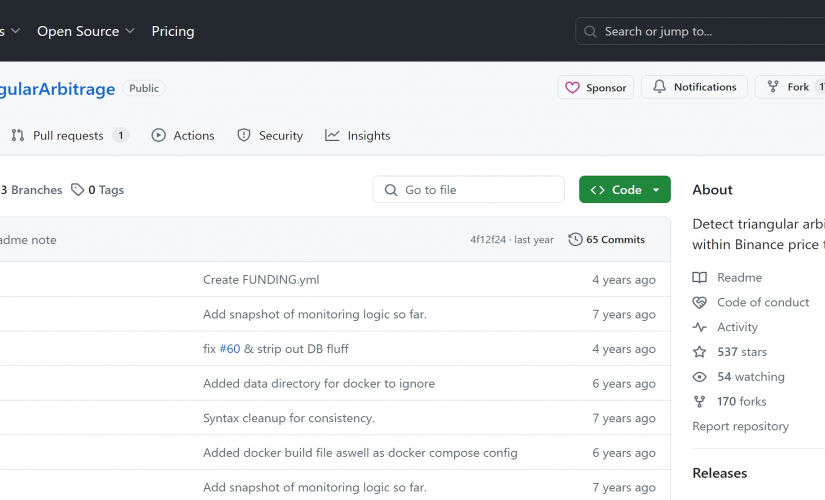
Task: Open the green Code dropdown arrow
Action: (656, 189)
